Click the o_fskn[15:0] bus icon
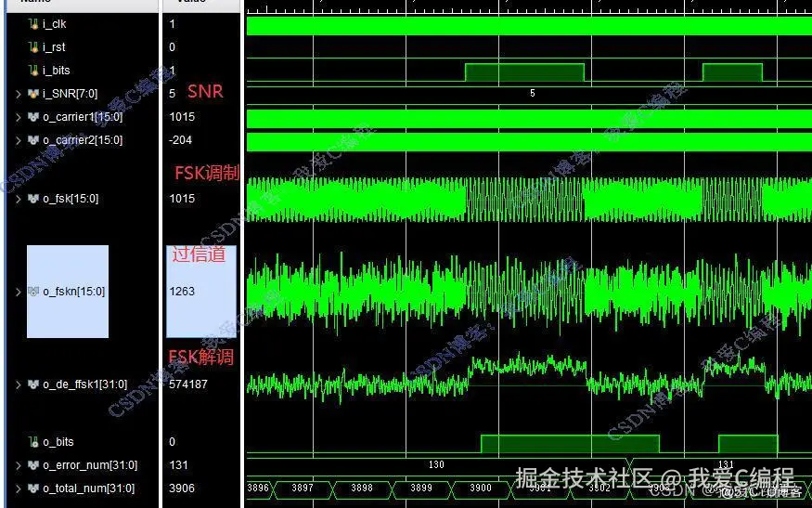The image size is (812, 508). (x=33, y=292)
